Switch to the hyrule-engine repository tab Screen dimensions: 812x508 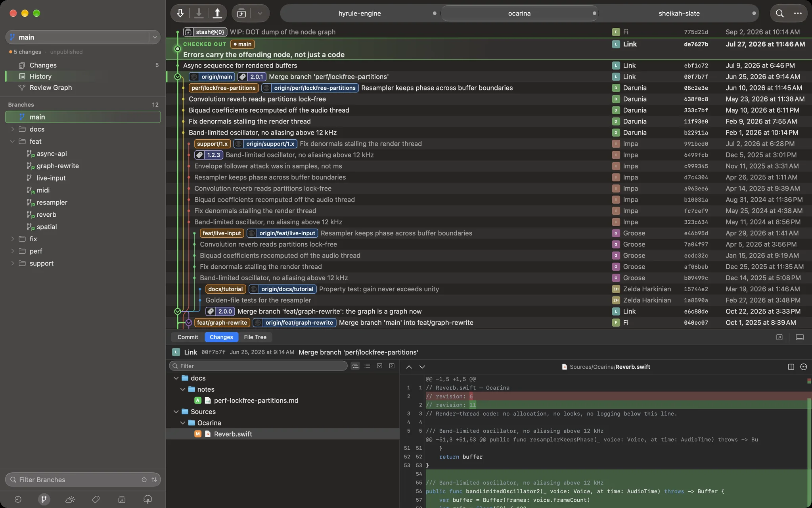tap(360, 13)
